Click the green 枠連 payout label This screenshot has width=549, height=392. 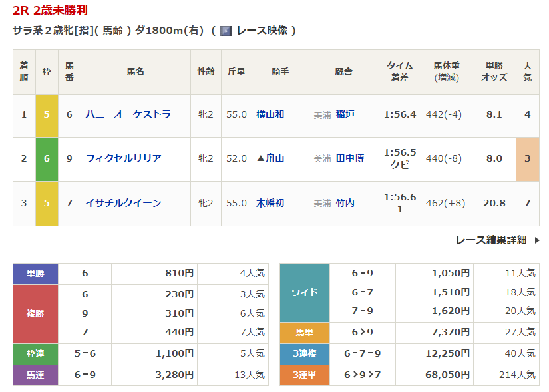35,354
